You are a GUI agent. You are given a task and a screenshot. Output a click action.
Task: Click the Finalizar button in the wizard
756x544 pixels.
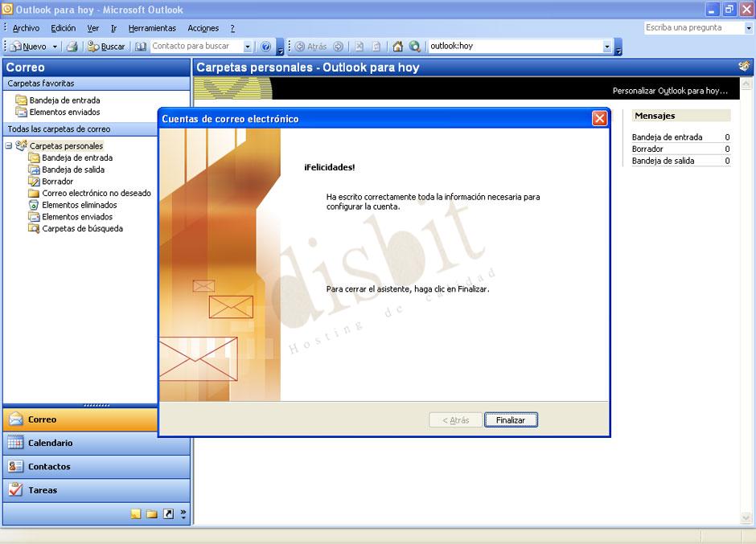(511, 419)
